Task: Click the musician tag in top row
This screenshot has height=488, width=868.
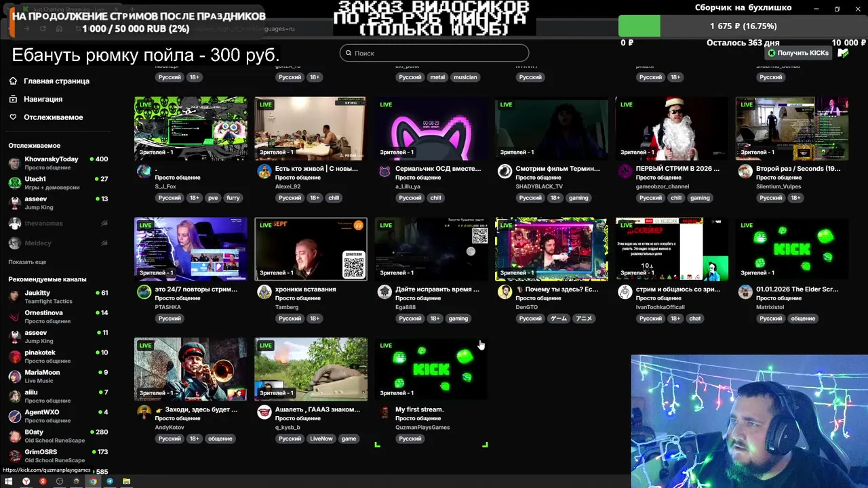Action: tap(465, 77)
